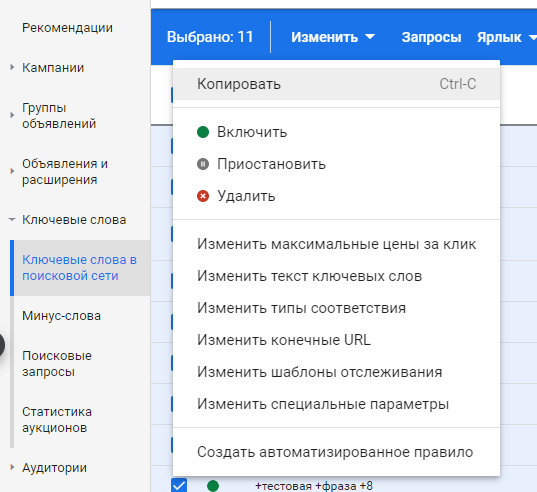The image size is (537, 492).
Task: Open the Изменить dropdown in toolbar
Action: coord(333,37)
